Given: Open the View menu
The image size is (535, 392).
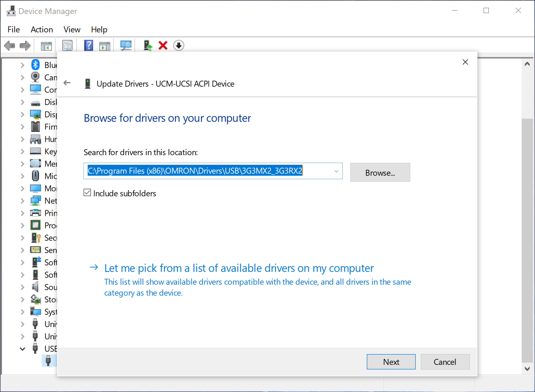Looking at the screenshot, I should coord(72,29).
